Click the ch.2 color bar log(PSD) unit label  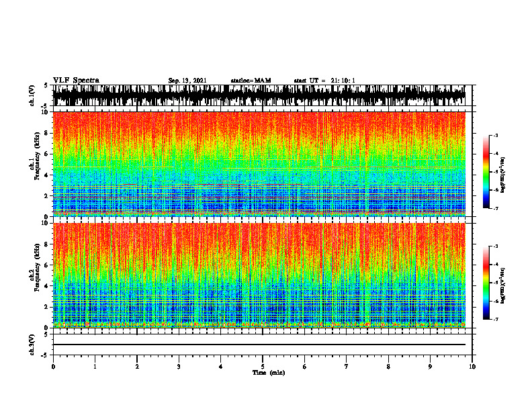pos(503,286)
